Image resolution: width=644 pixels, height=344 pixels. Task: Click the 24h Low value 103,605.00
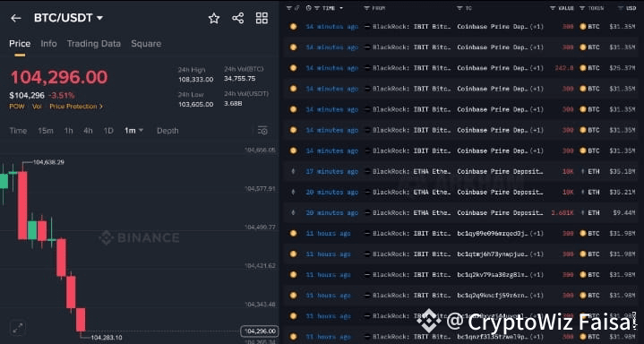click(195, 105)
